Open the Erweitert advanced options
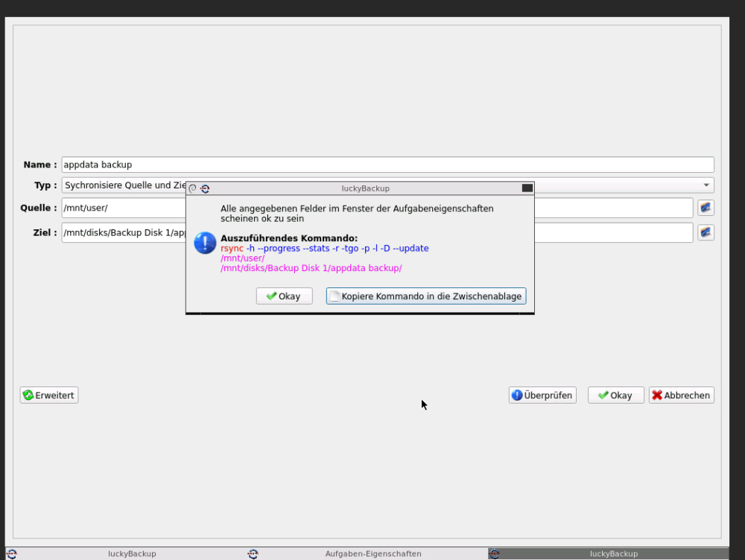Screen dimensions: 745x560 [x=49, y=395]
